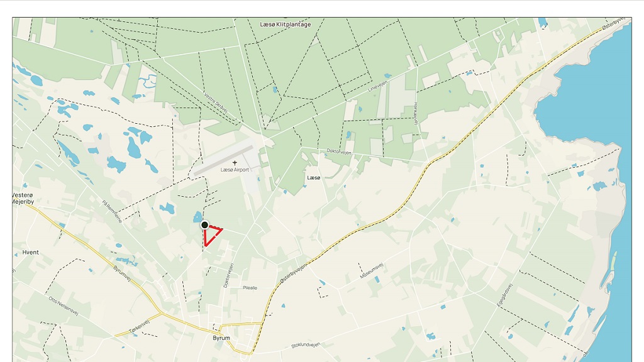The image size is (644, 362).
Task: Click the Linievejen road label
Action: [377, 86]
